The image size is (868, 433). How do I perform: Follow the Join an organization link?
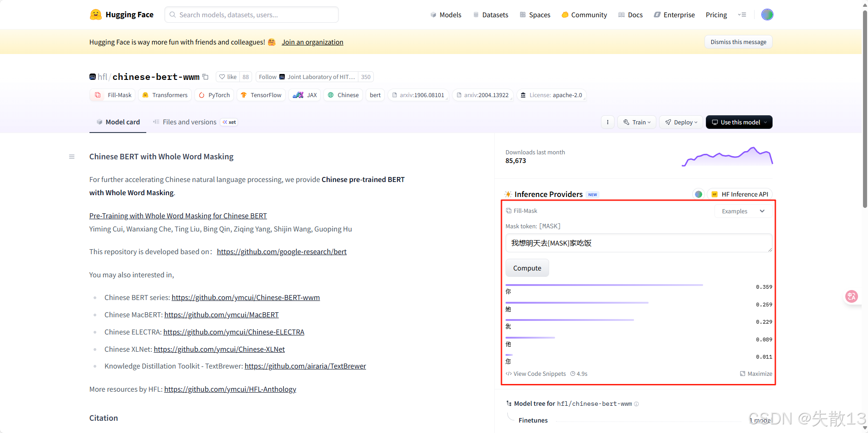click(x=312, y=42)
